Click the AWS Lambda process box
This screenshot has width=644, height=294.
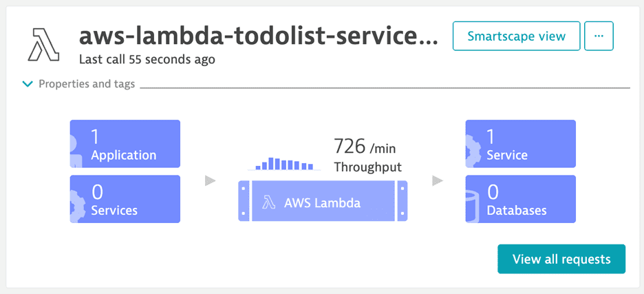(x=323, y=201)
